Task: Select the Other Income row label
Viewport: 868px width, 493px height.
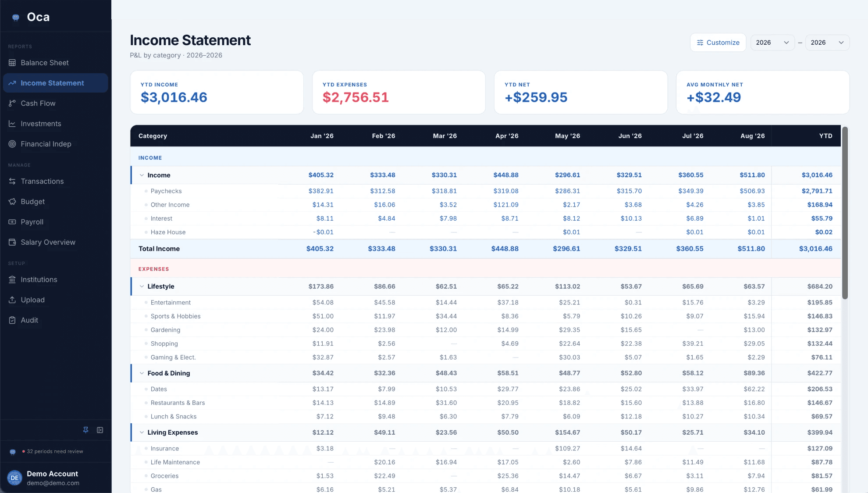Action: click(170, 205)
